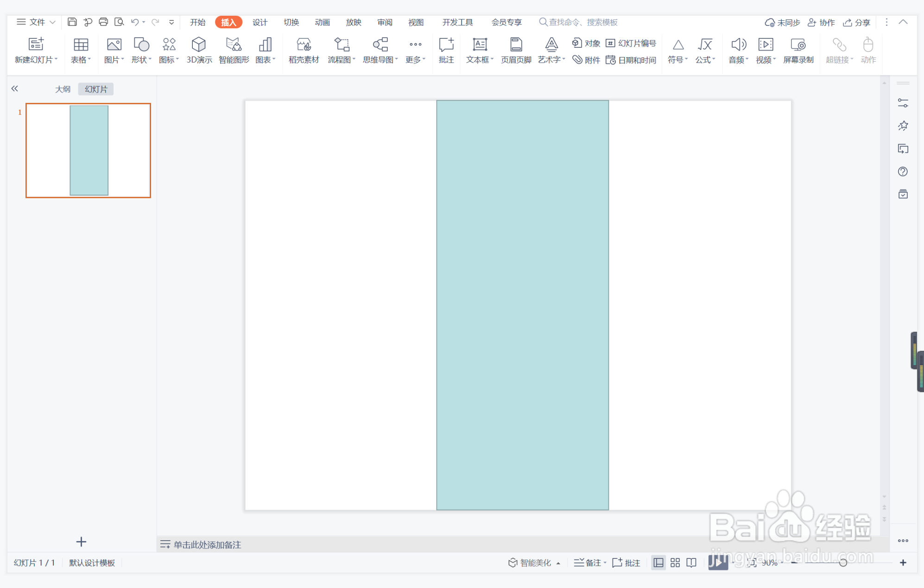Click the Symbol (符号) icon
Viewport: 924px width, 588px height.
[678, 45]
